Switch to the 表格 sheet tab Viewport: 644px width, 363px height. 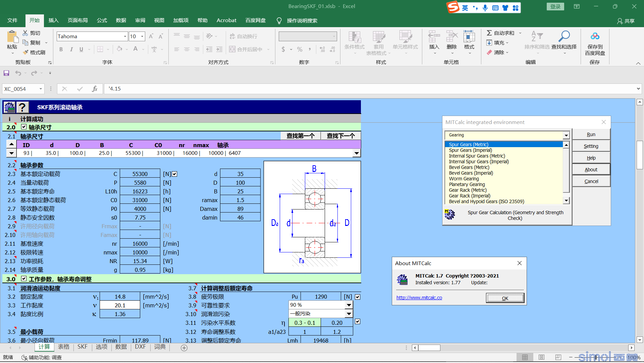tap(63, 347)
